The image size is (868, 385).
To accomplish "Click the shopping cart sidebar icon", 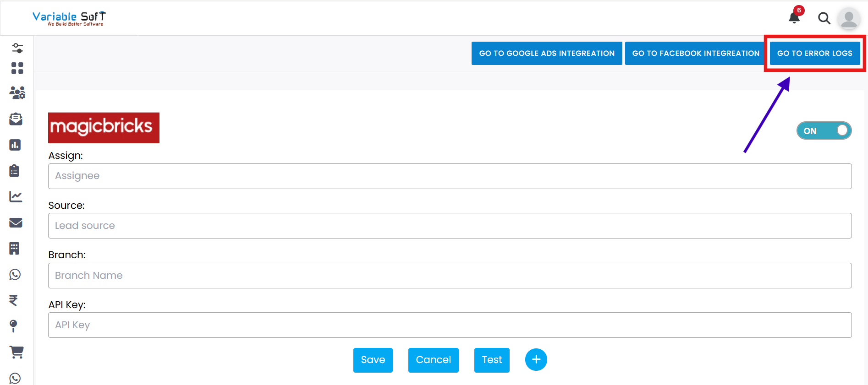I will pyautogui.click(x=16, y=352).
